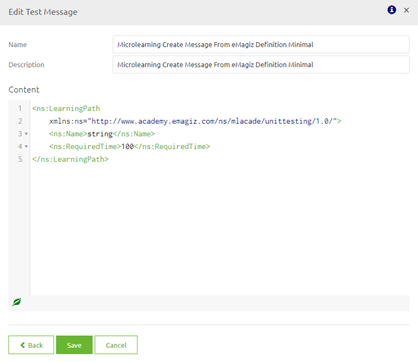Screen dimensions: 418x362
Task: Click the closing /ns:LearningPath tag
Action: point(70,159)
